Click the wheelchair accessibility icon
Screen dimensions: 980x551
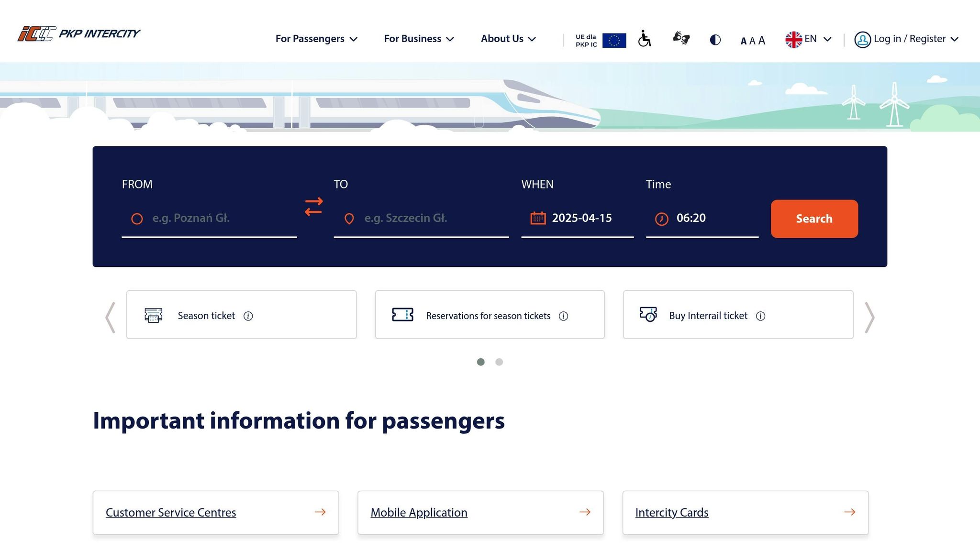point(645,39)
